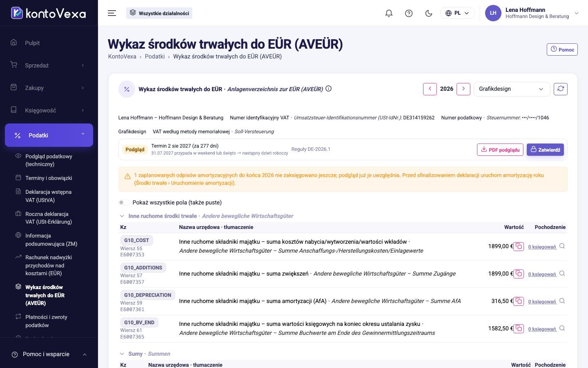Inspect G10_COST origin with magnifier icon
This screenshot has width=588, height=368.
(562, 246)
